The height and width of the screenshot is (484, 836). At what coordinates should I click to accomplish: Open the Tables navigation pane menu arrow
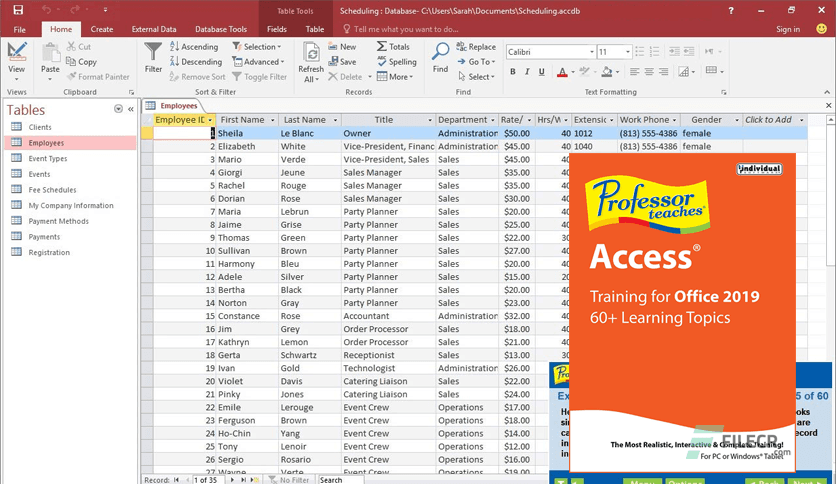coord(118,109)
